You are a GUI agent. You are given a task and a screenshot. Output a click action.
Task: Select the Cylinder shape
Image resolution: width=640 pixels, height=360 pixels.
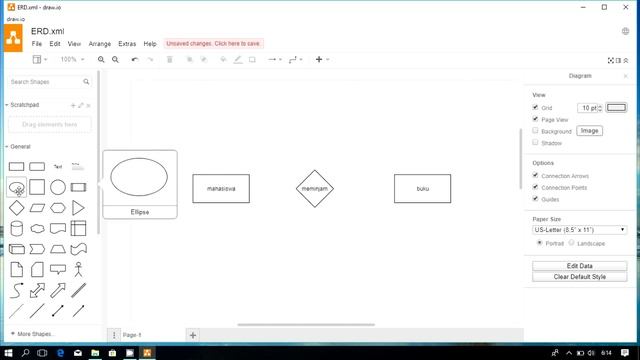pyautogui.click(x=16, y=229)
